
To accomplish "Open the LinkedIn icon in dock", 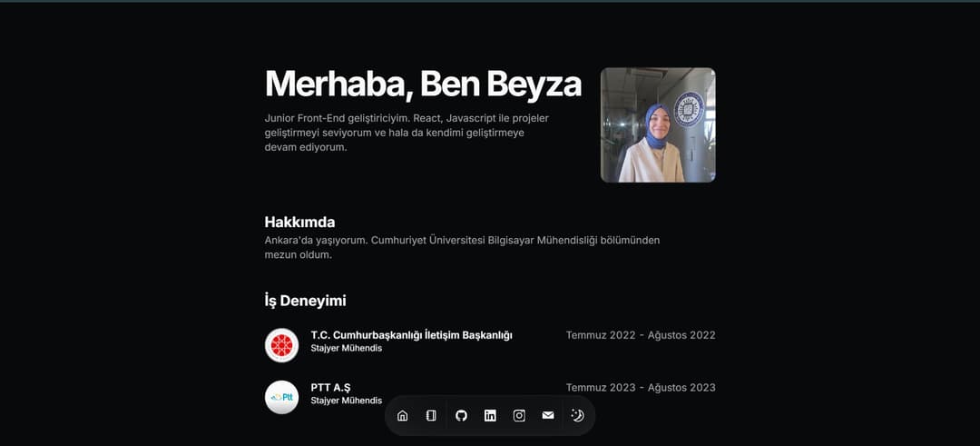I will 490,416.
